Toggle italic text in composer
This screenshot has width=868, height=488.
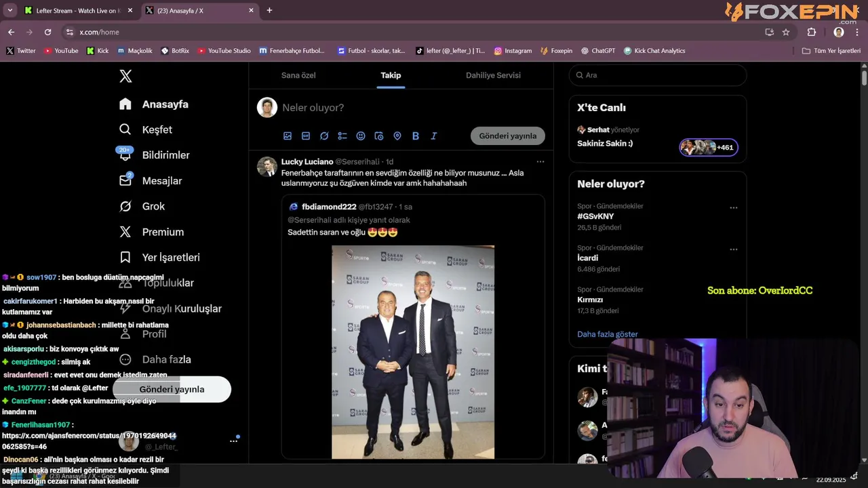(x=434, y=136)
